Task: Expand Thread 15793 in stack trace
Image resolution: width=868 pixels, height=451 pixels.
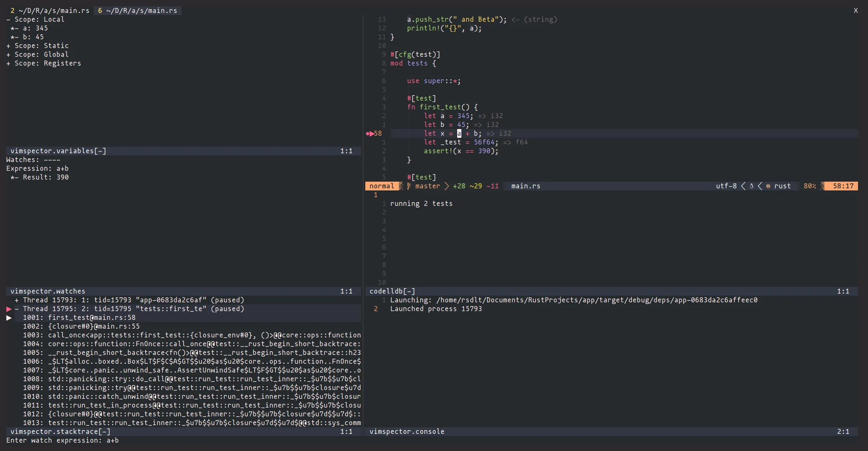Action: (17, 300)
